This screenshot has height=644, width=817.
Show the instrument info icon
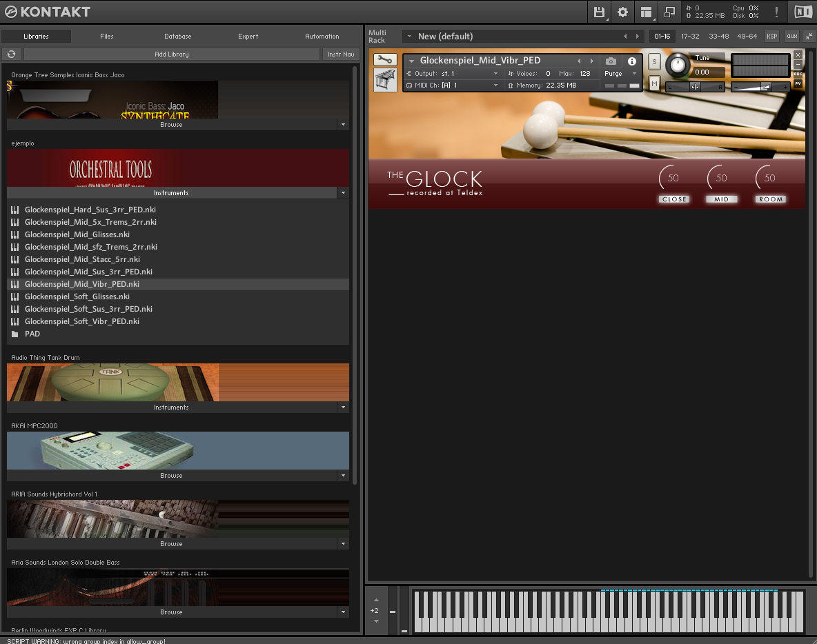[x=631, y=61]
